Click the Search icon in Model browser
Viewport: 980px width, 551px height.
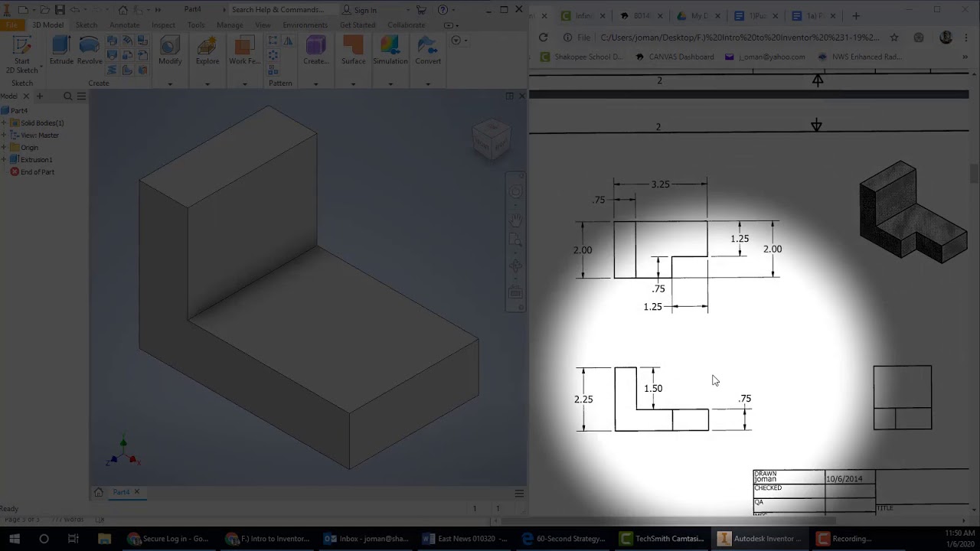click(68, 96)
